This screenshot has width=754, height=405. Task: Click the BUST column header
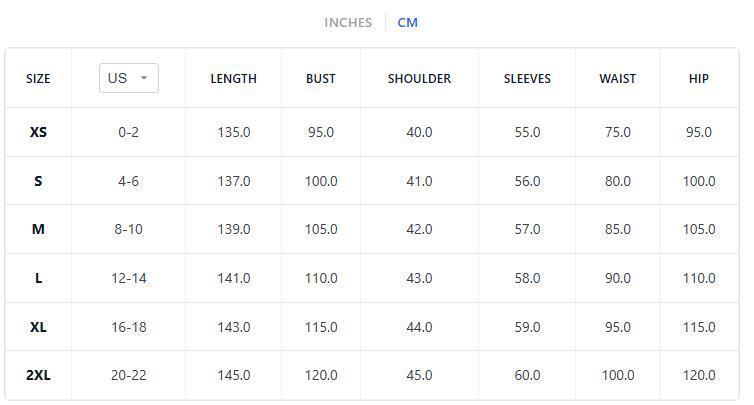321,78
